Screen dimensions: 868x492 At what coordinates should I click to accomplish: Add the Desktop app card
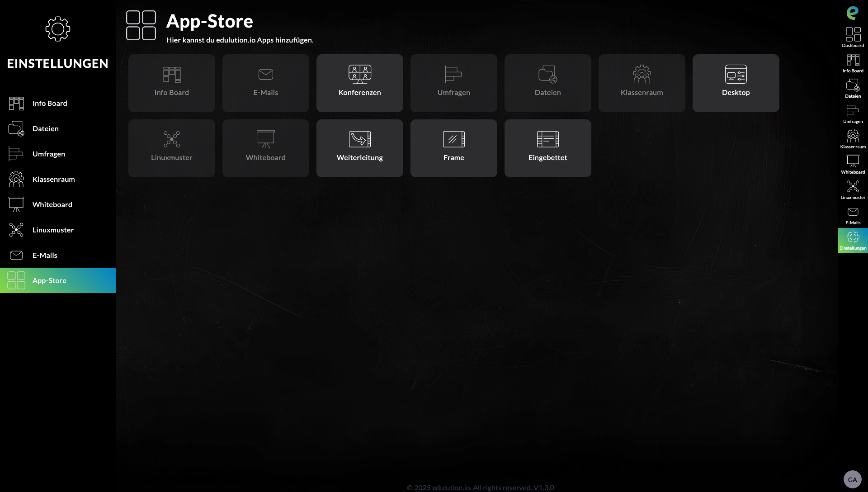coord(736,83)
